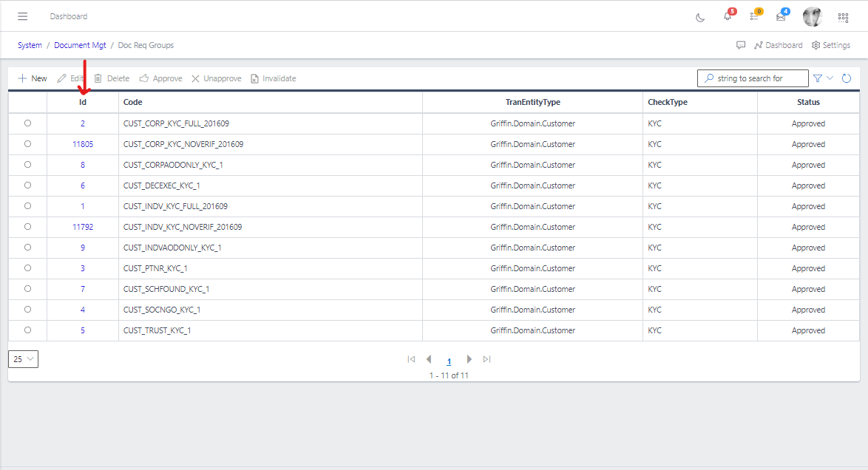Viewport: 868px width, 470px height.
Task: Focus the string to search for field
Action: tap(753, 78)
